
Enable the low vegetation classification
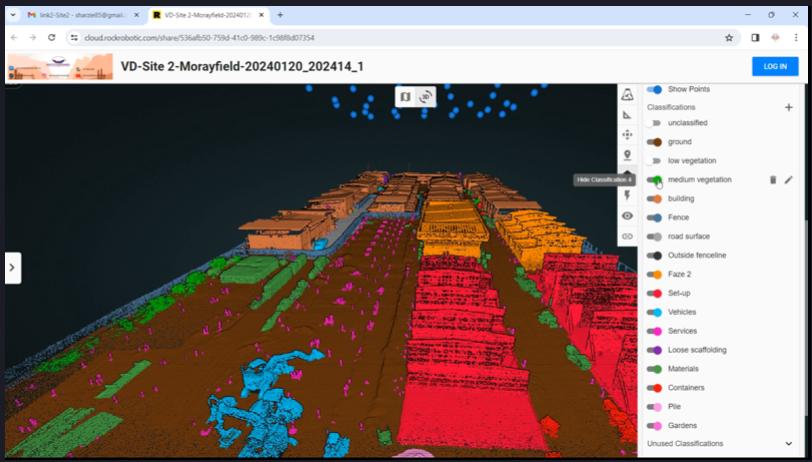pyautogui.click(x=655, y=161)
